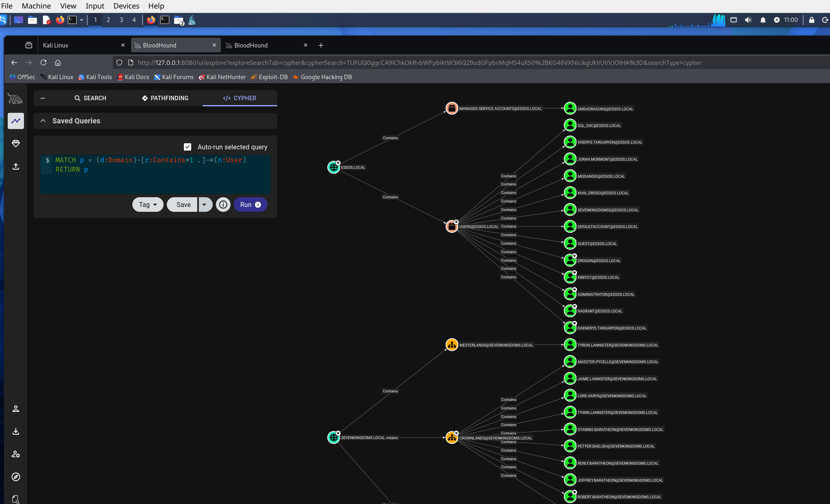
Task: Open the administration user-gear icon
Action: pyautogui.click(x=16, y=454)
